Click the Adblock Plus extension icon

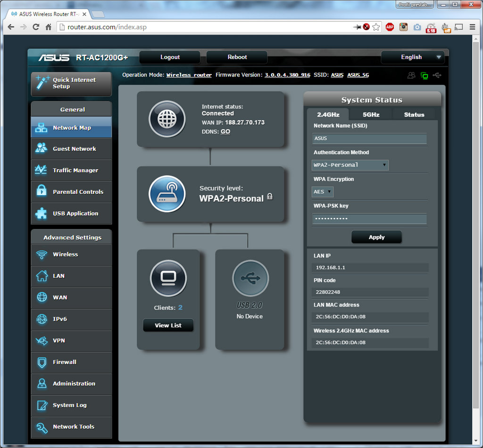tap(390, 27)
